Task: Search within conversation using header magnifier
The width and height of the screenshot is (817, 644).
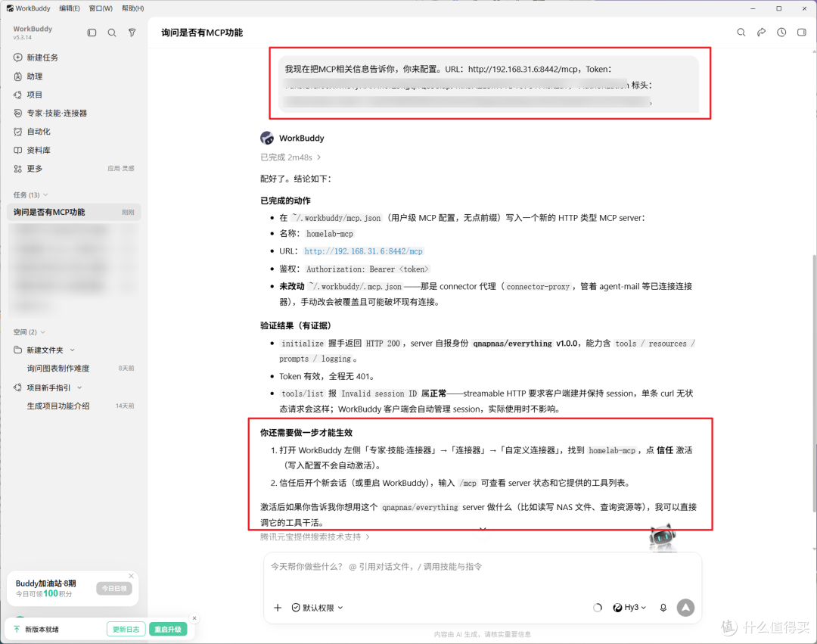Action: [x=741, y=33]
